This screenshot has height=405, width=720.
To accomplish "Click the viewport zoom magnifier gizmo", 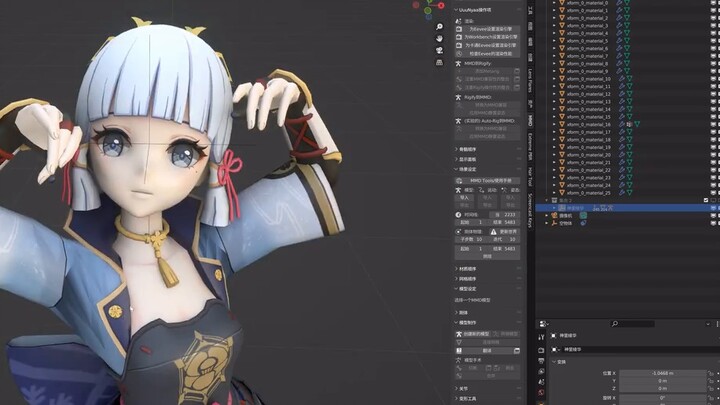I will point(439,27).
